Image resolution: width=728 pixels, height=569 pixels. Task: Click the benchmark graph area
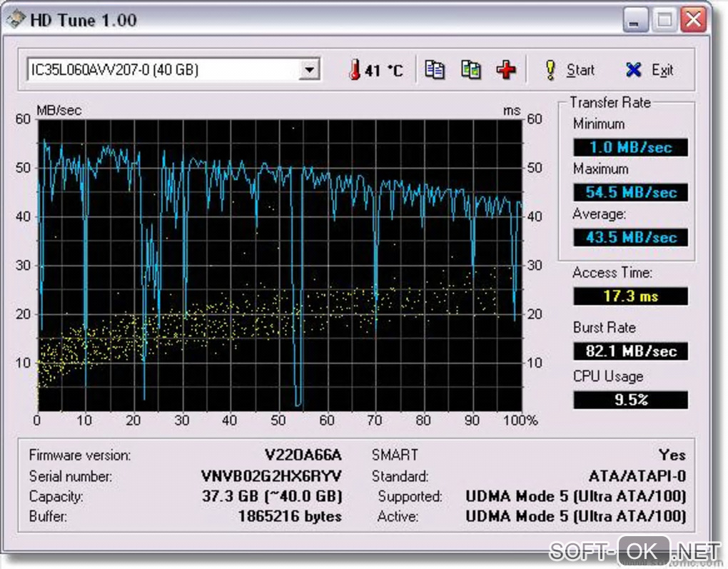[280, 265]
